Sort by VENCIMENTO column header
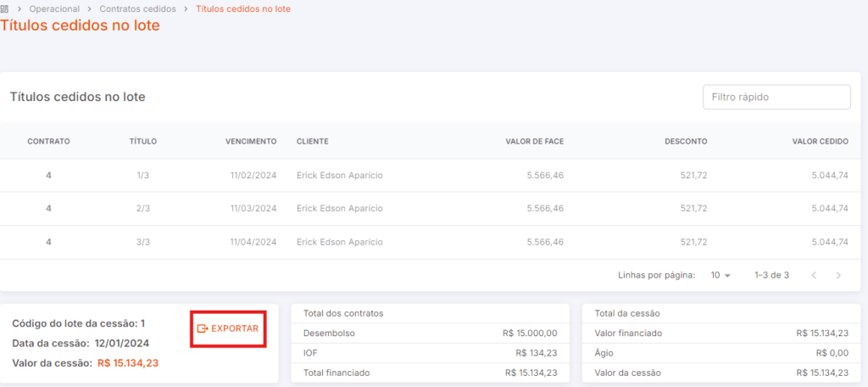Screen dimensions: 868x387 click(x=251, y=142)
